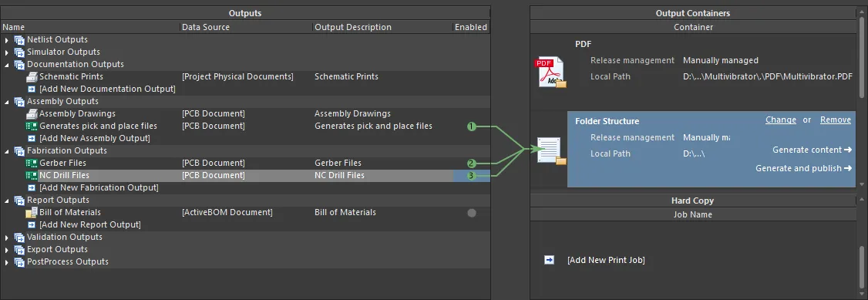This screenshot has height=300, width=868.
Task: Click the Add New Print Job arrow icon
Action: click(x=549, y=260)
